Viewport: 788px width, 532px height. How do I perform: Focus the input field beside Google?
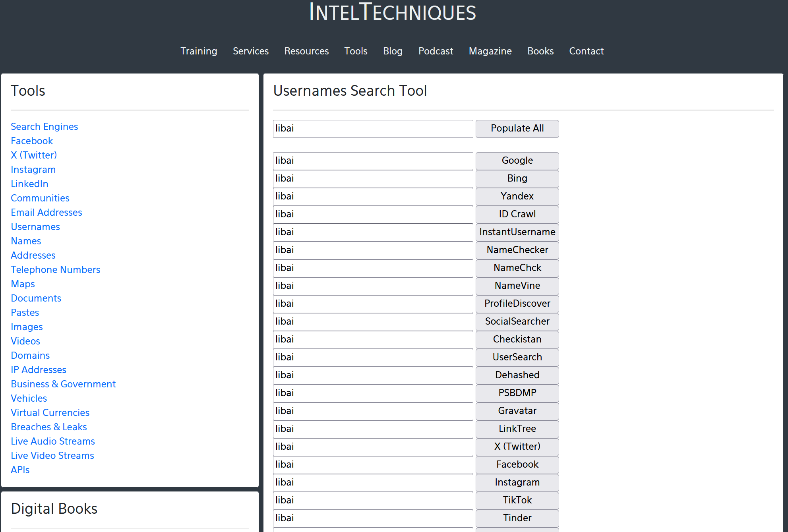pos(373,161)
